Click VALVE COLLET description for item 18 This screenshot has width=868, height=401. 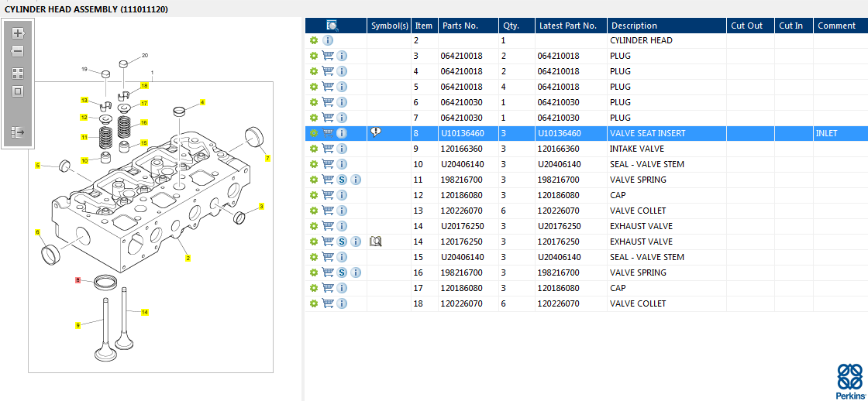(638, 303)
